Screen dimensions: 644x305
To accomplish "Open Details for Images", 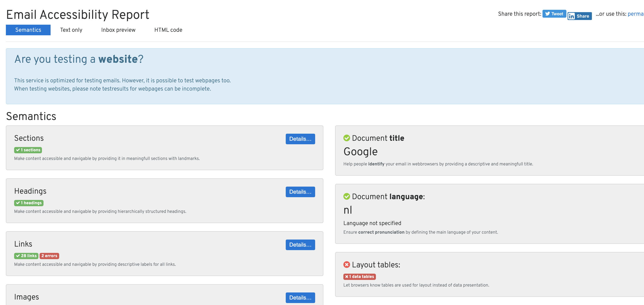I will coord(300,298).
